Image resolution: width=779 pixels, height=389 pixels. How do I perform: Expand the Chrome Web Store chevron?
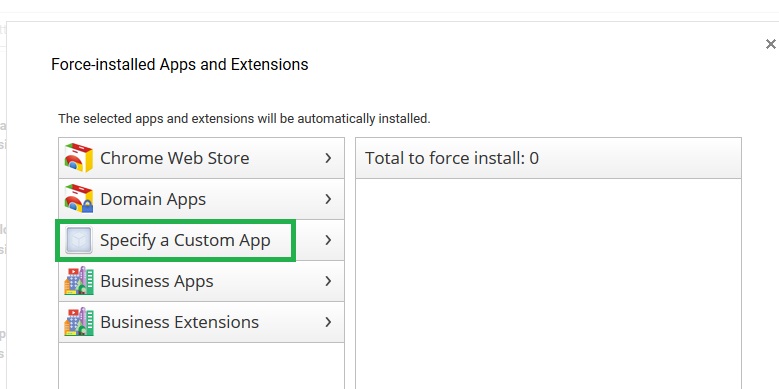tap(328, 158)
